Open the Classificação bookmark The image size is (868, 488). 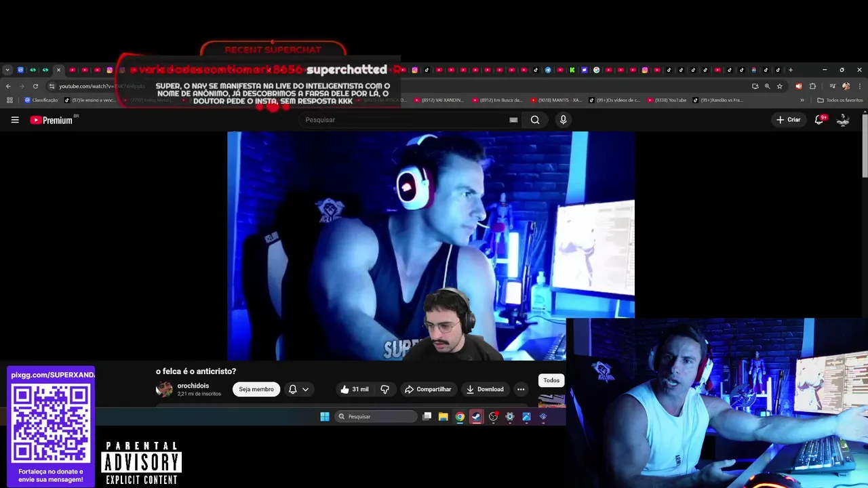[41, 100]
